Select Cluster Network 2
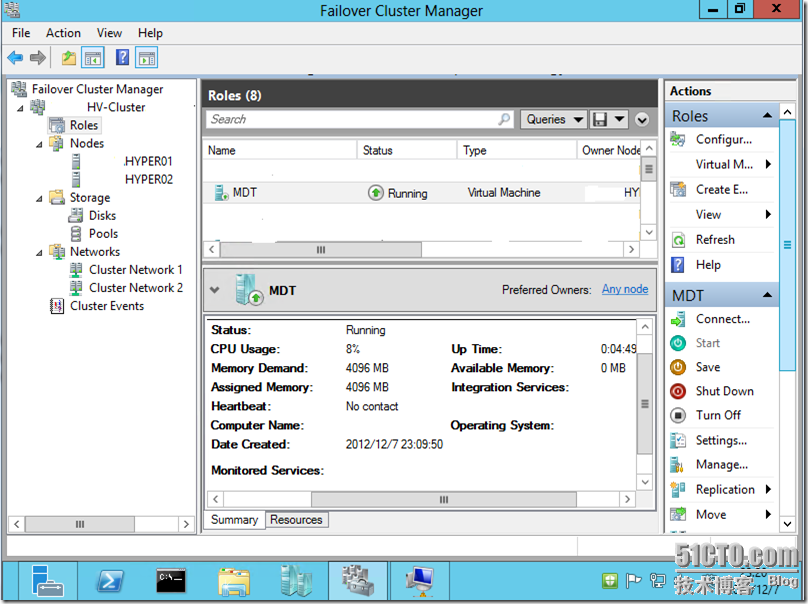The height and width of the screenshot is (604, 808). click(136, 288)
